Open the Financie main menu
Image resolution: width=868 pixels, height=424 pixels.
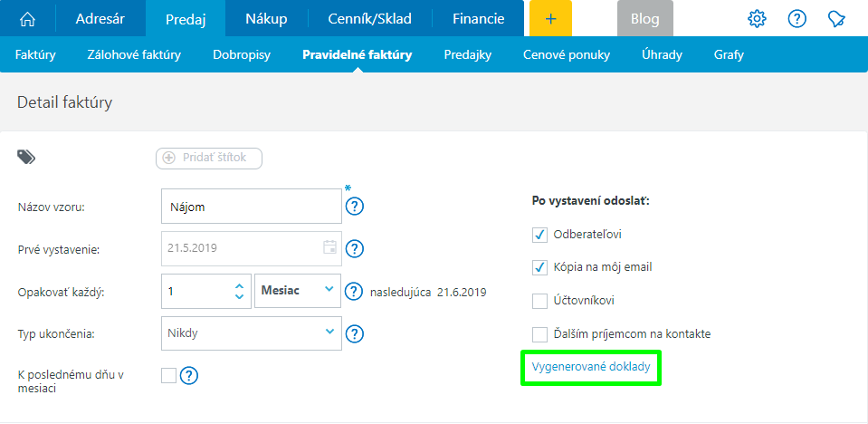click(478, 19)
